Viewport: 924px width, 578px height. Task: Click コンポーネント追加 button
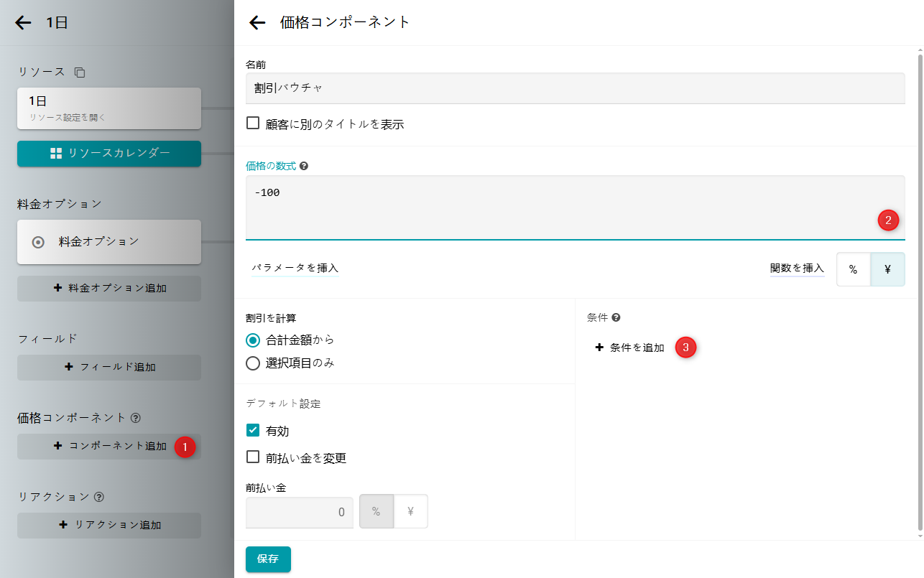(109, 447)
